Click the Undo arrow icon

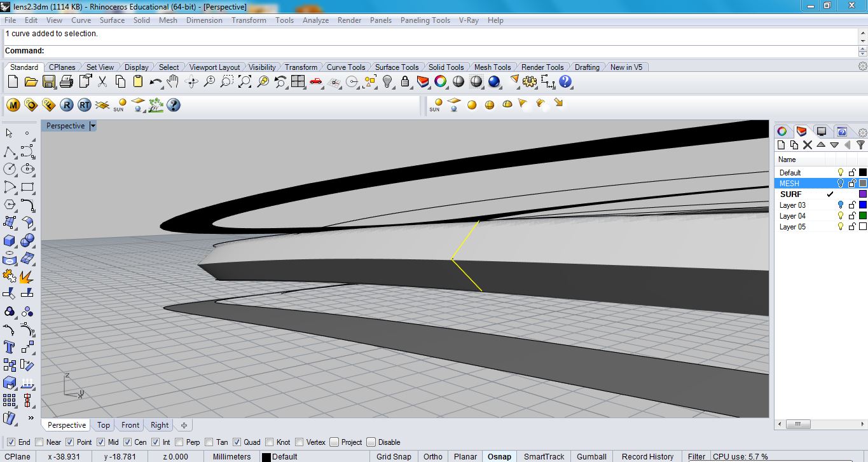[x=155, y=82]
